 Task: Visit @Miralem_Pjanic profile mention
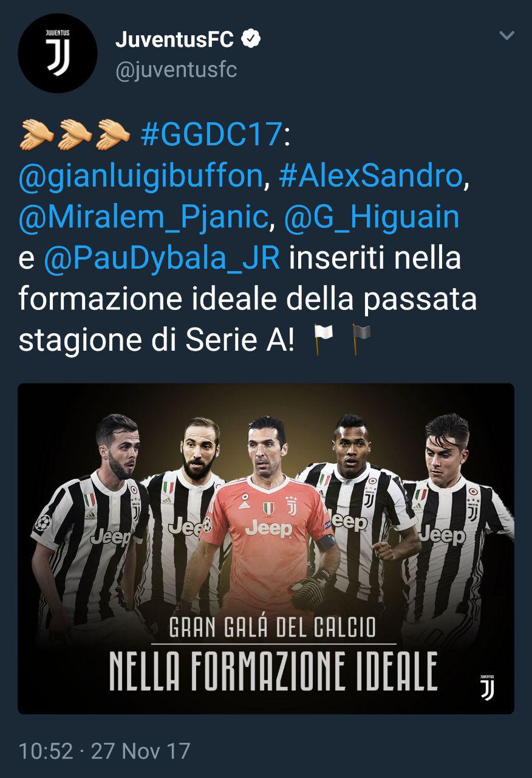coord(144,218)
